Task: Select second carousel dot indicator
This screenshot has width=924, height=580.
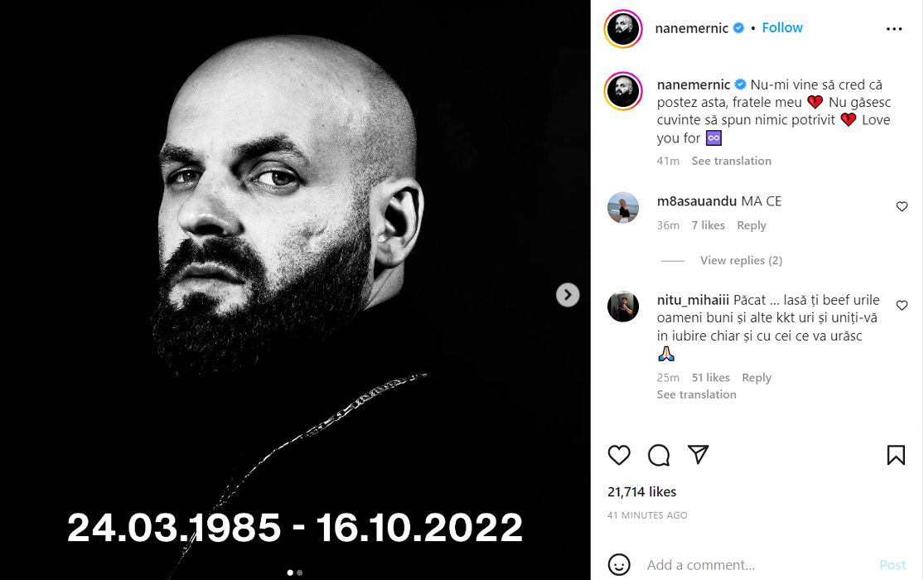Action: click(x=299, y=573)
